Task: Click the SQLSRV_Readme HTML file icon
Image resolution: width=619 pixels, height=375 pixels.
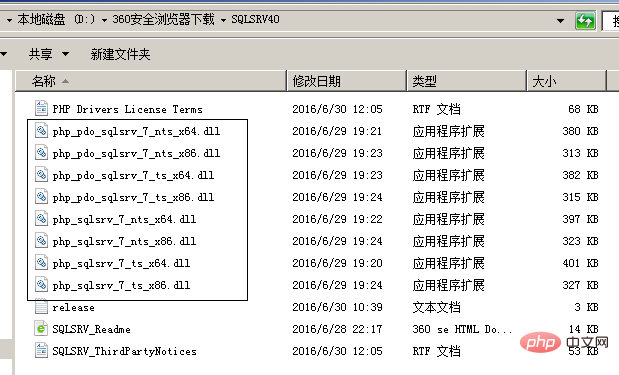Action: pos(41,328)
